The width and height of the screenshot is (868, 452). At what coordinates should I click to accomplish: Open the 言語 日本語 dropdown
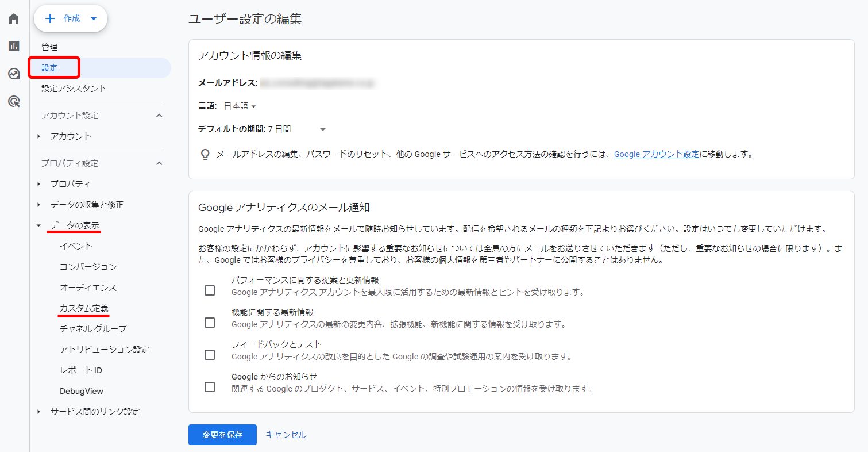(x=240, y=106)
